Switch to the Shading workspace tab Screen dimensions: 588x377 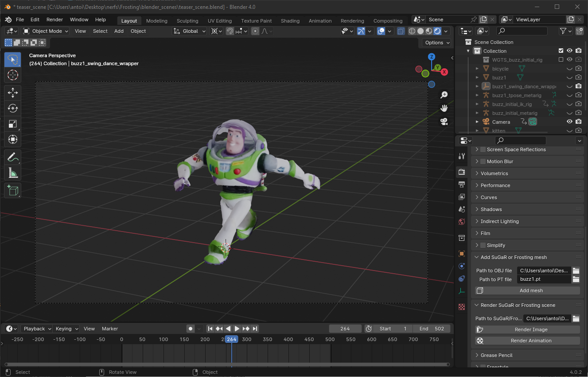tap(290, 21)
